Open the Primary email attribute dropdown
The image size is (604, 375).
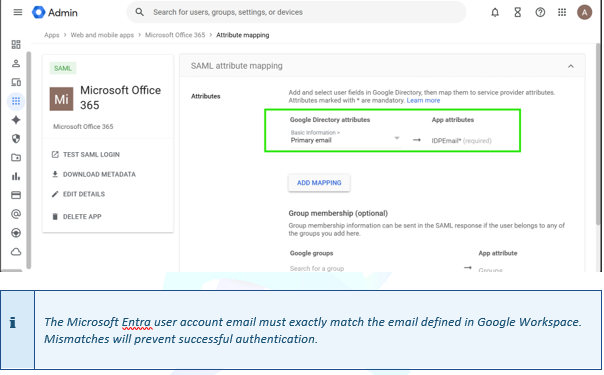click(x=346, y=137)
